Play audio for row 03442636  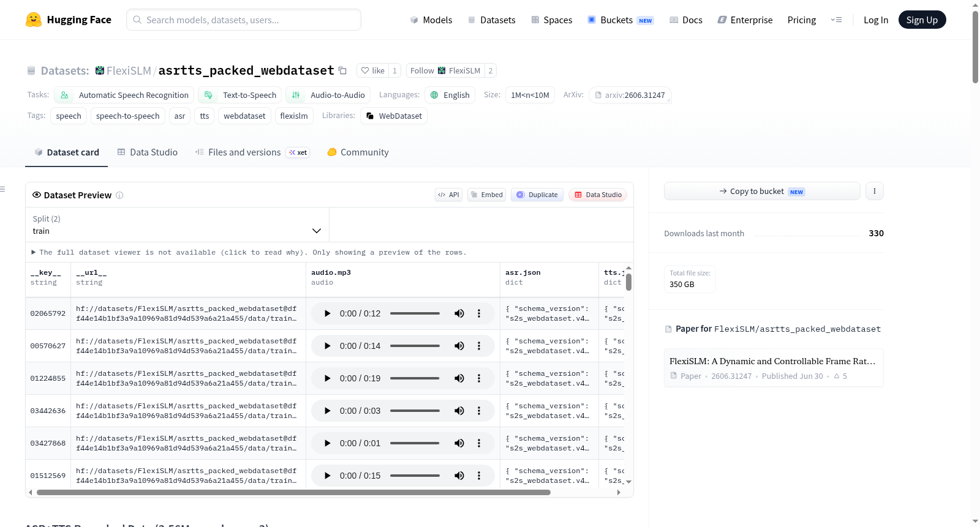point(327,411)
